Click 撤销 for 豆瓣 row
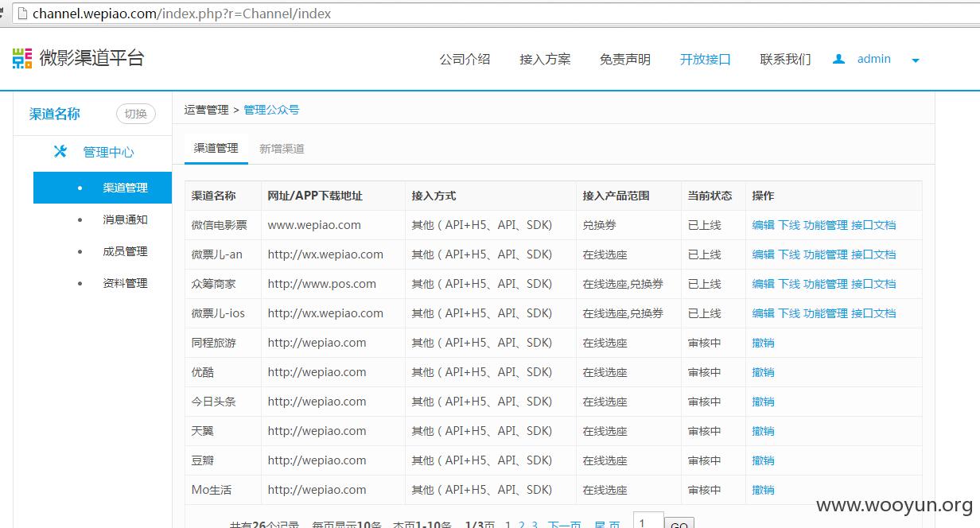The width and height of the screenshot is (980, 528). click(764, 460)
